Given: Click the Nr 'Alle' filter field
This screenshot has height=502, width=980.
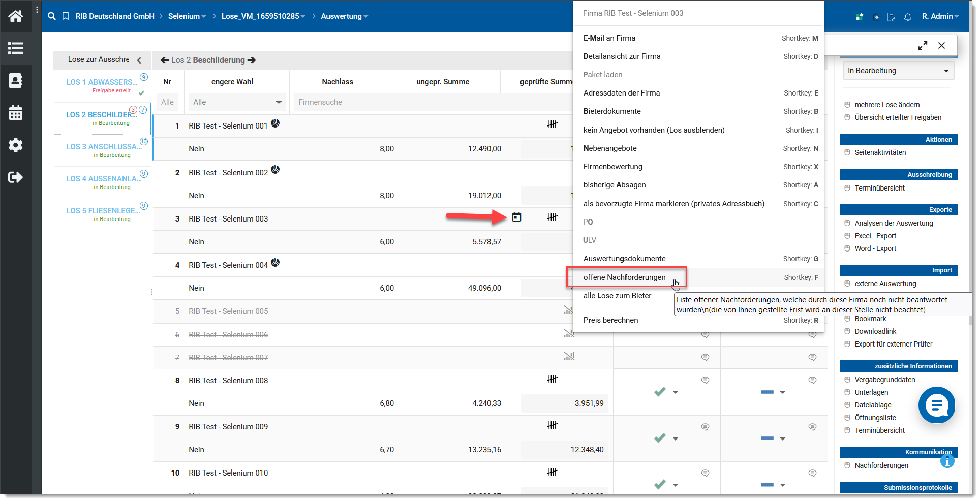Looking at the screenshot, I should [x=168, y=102].
